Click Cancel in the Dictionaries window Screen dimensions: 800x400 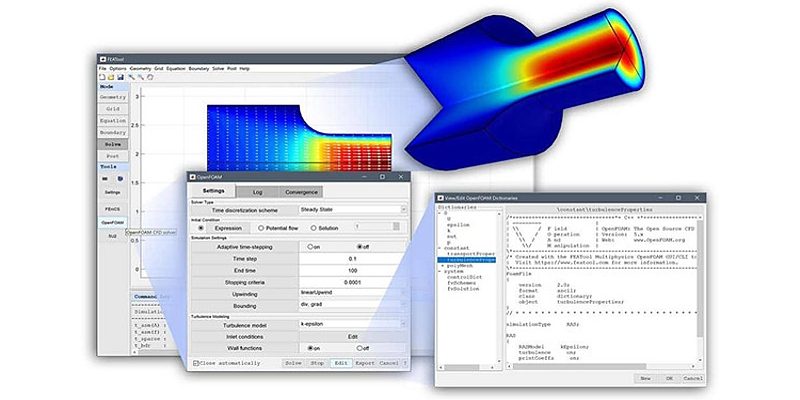(693, 379)
